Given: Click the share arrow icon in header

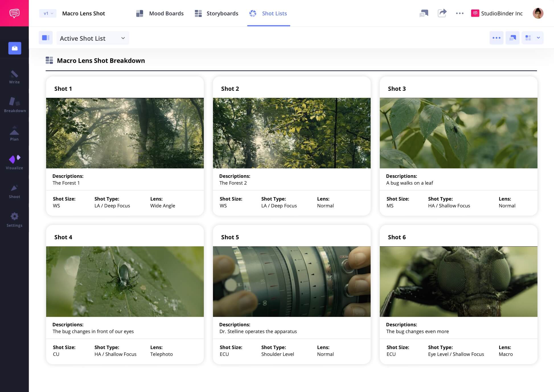Looking at the screenshot, I should 442,13.
